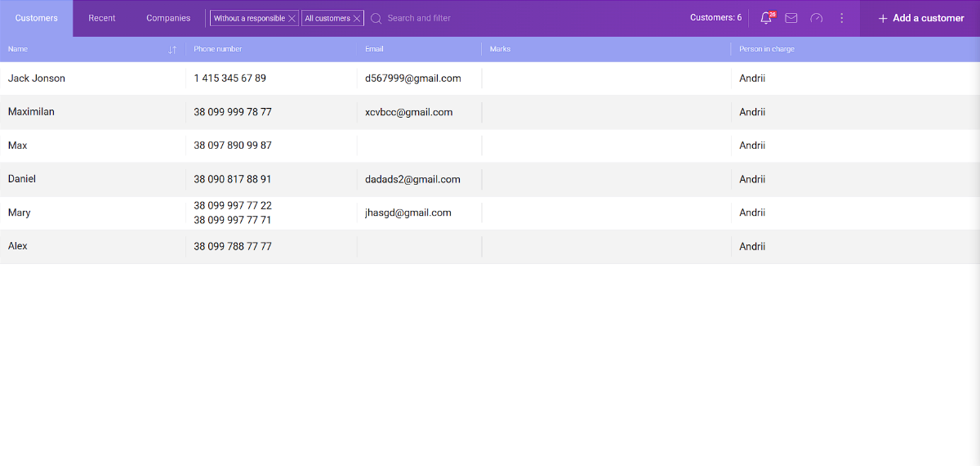This screenshot has height=466, width=980.
Task: Open customer Alex
Action: pyautogui.click(x=18, y=246)
